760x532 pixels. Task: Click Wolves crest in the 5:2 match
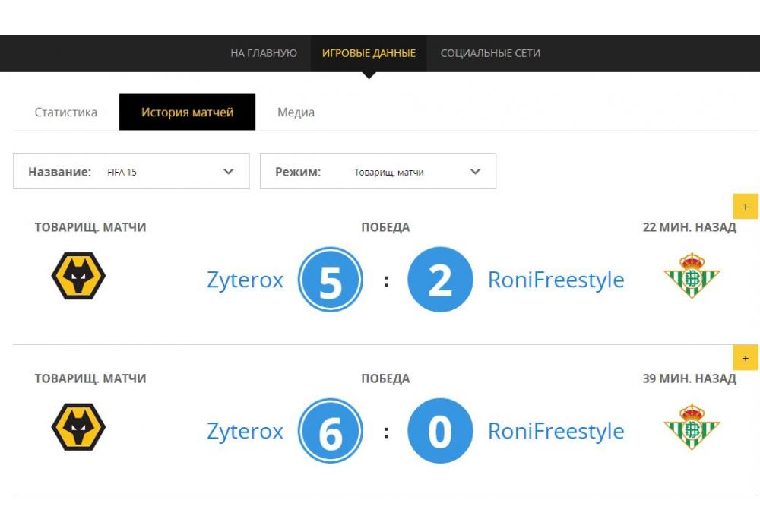tap(78, 275)
